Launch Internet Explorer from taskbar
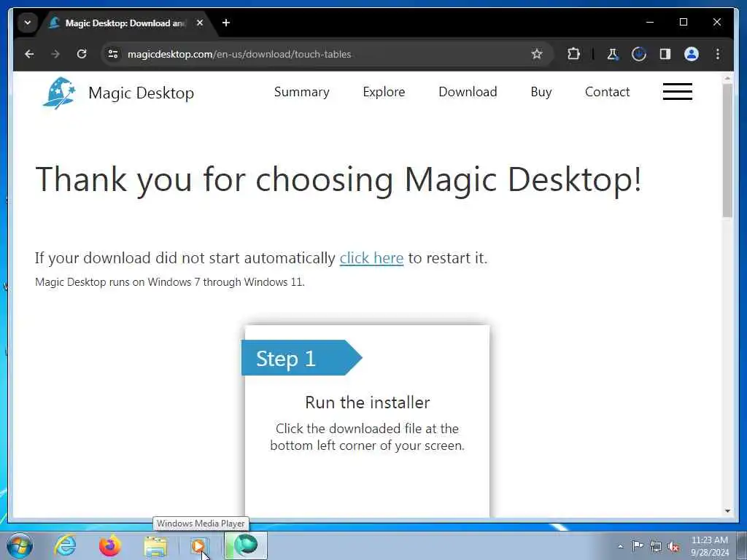 tap(65, 545)
